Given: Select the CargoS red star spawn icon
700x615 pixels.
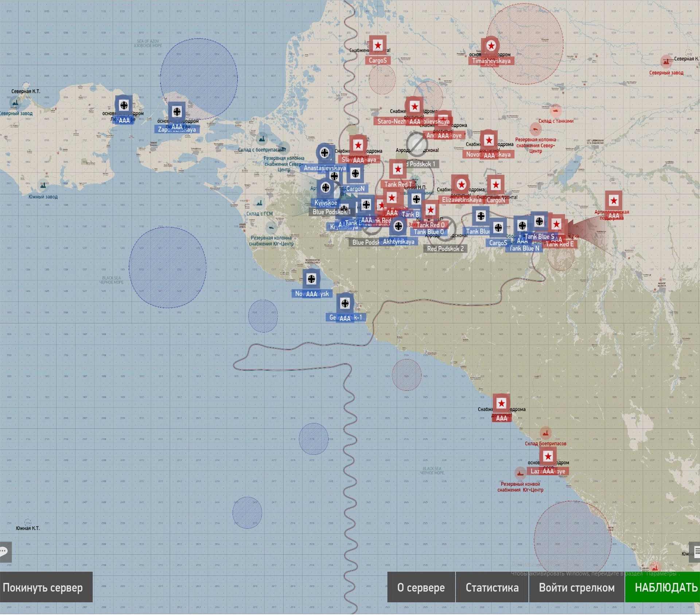Looking at the screenshot, I should pos(378,46).
